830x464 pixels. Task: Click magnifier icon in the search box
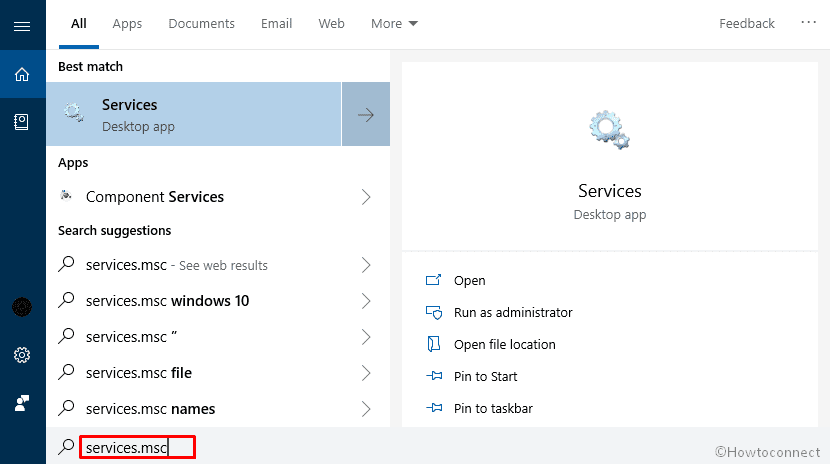(66, 447)
